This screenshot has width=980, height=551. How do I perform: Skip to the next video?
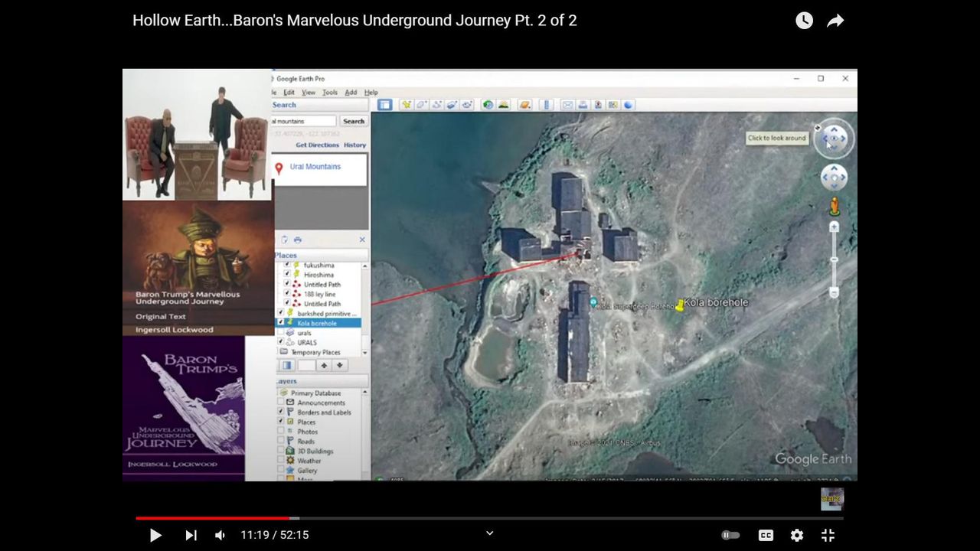click(191, 536)
